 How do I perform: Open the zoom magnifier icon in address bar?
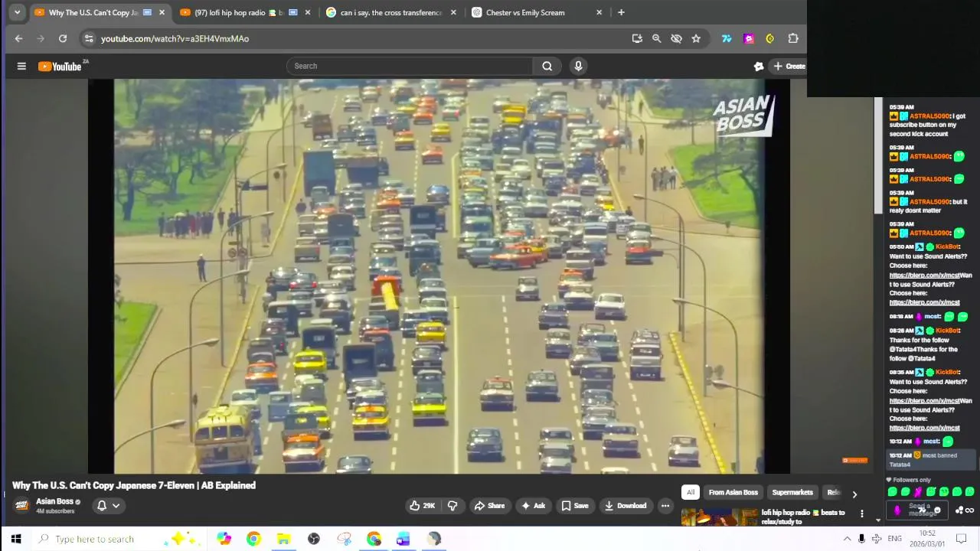[x=656, y=38]
